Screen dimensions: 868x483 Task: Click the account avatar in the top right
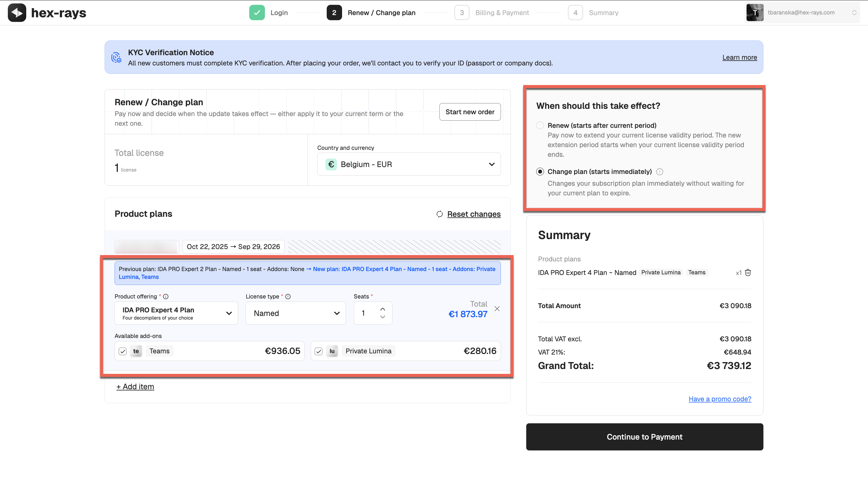pos(755,12)
